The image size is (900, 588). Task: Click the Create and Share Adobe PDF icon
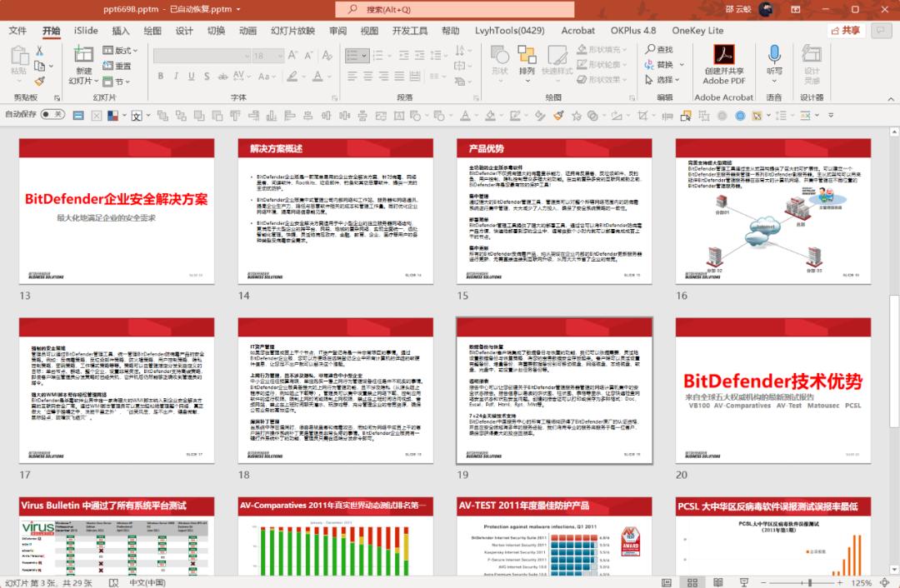click(723, 56)
